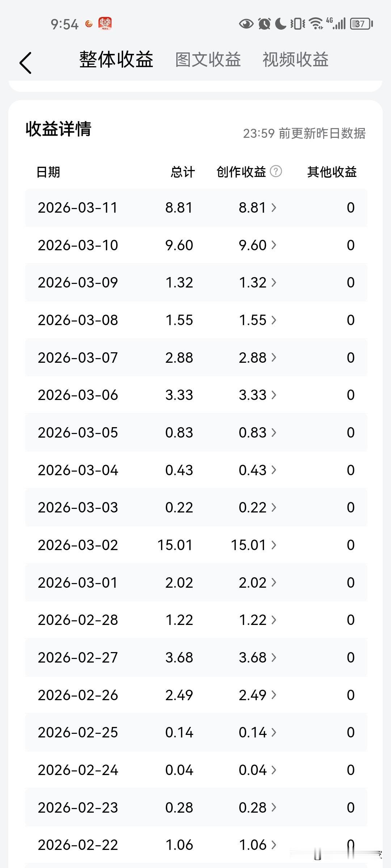
Task: Expand 0.04 earnings for 2026-02-24
Action: coord(257,770)
